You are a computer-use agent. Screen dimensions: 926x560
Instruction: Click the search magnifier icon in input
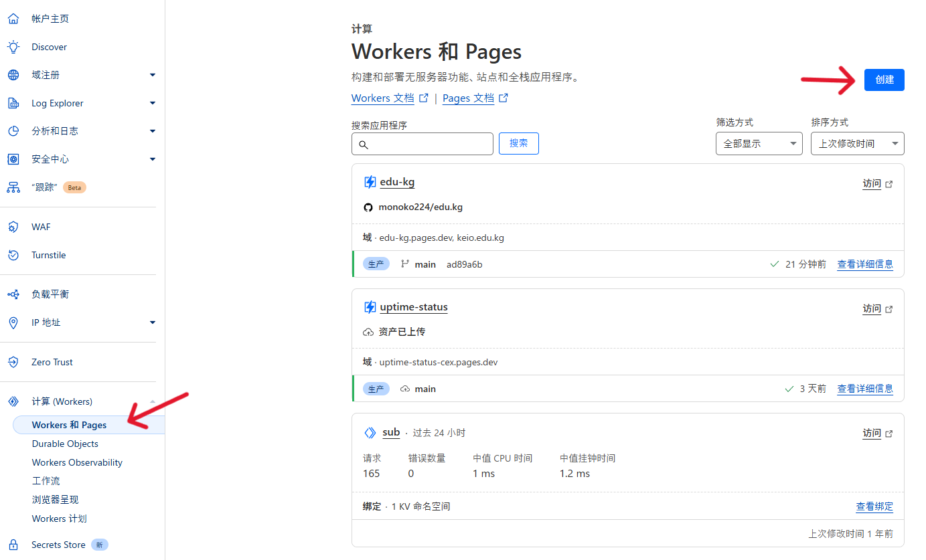[x=363, y=145]
